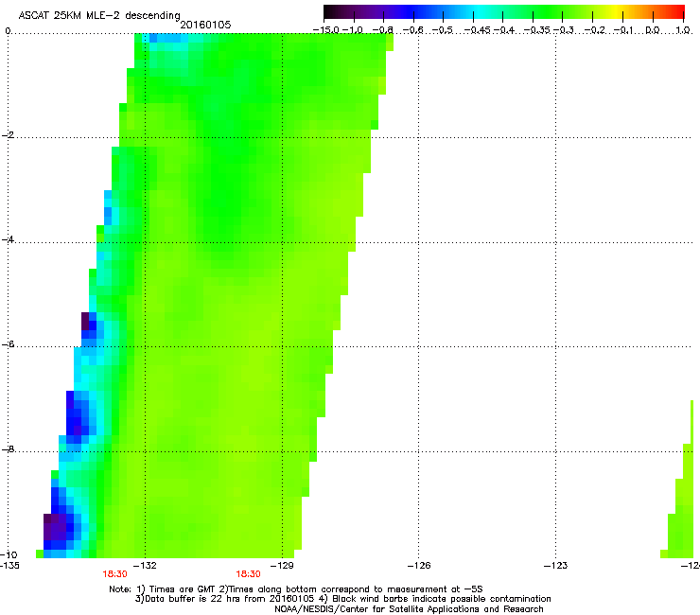
Task: Click the note line '3)Data buffer is 22 hrs'
Action: (x=342, y=599)
